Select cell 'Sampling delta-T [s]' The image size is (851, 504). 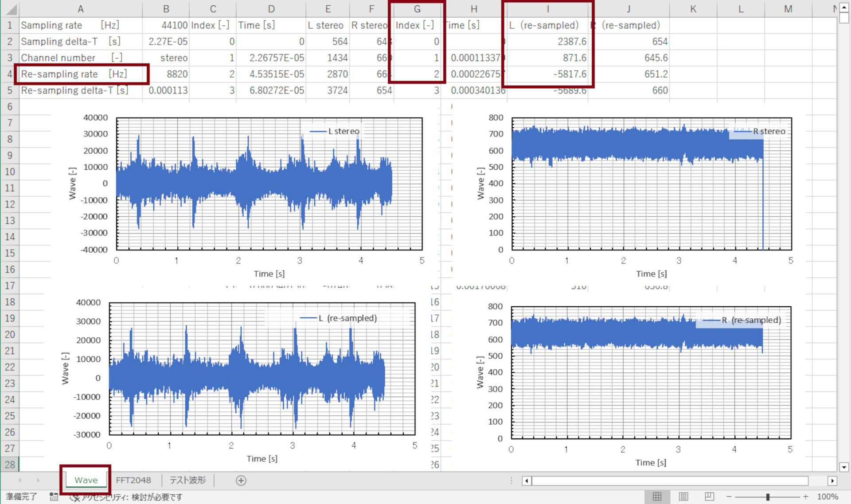pos(80,42)
